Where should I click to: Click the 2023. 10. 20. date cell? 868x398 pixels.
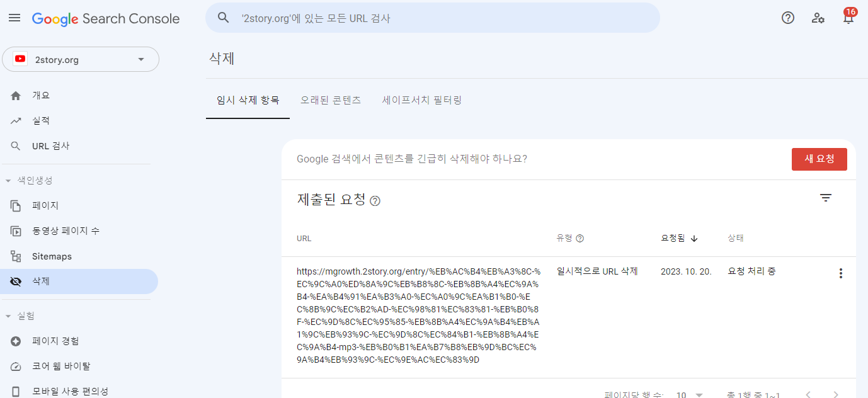coord(686,271)
